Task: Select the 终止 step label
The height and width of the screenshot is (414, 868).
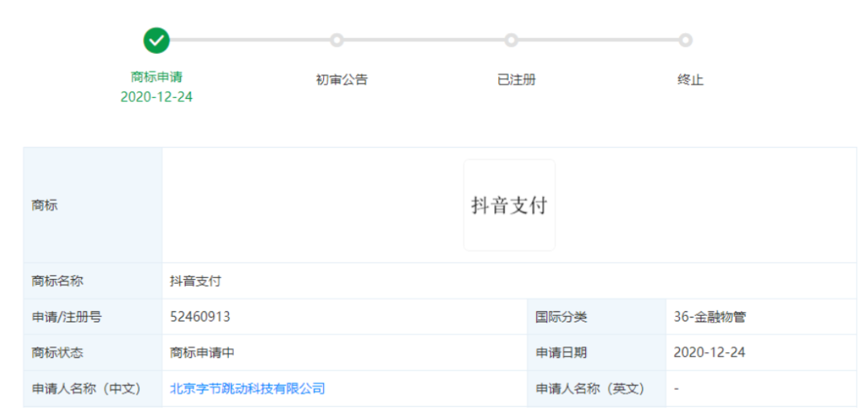Action: (690, 80)
